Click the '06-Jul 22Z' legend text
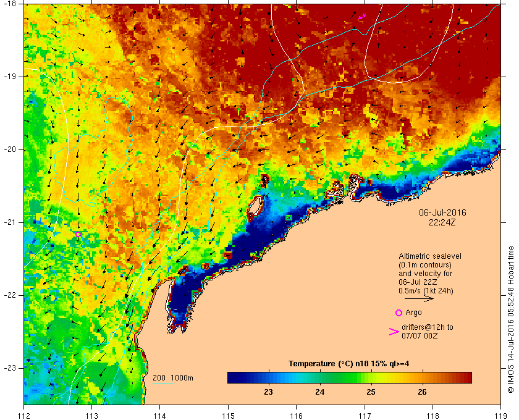The image size is (519, 420). 418,282
